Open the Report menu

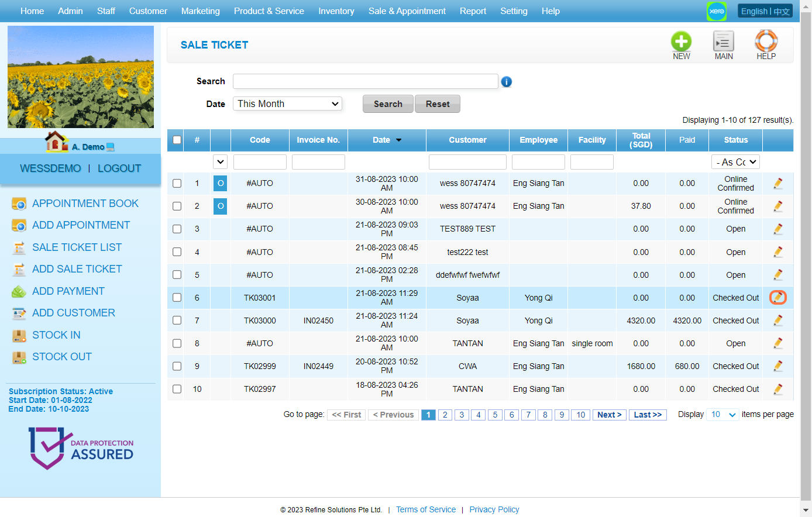click(x=473, y=11)
